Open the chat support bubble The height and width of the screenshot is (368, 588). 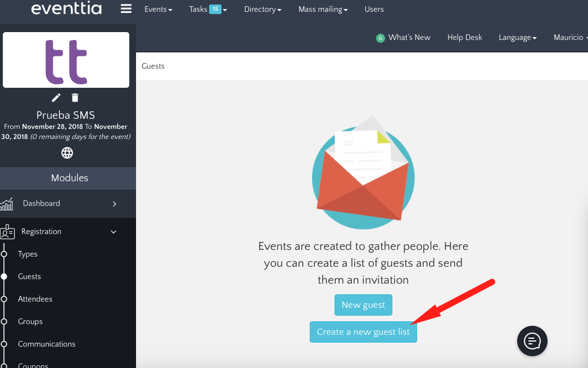[532, 341]
